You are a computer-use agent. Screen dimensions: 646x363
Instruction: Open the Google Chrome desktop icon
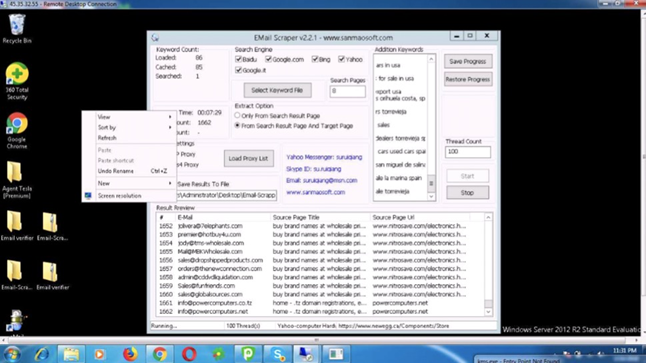point(17,130)
